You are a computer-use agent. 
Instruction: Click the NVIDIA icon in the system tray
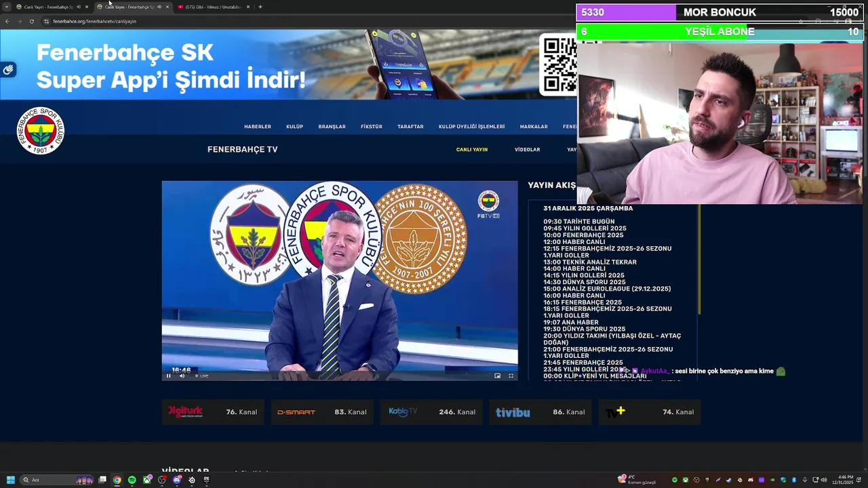[772, 480]
